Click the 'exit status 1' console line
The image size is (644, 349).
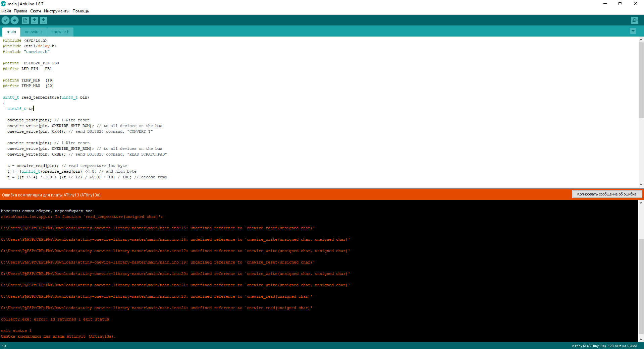point(16,331)
